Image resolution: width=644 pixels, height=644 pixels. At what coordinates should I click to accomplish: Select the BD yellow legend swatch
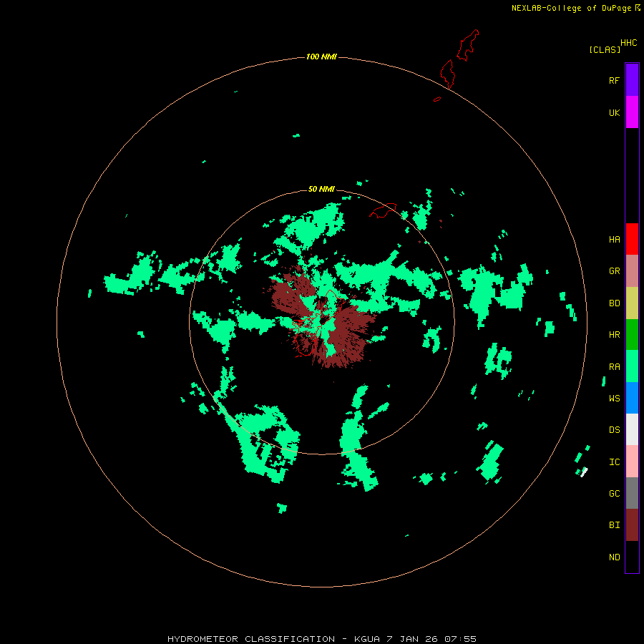632,303
